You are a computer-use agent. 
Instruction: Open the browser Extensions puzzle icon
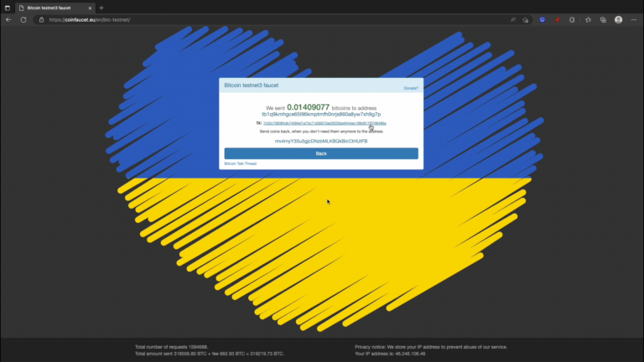(572, 19)
